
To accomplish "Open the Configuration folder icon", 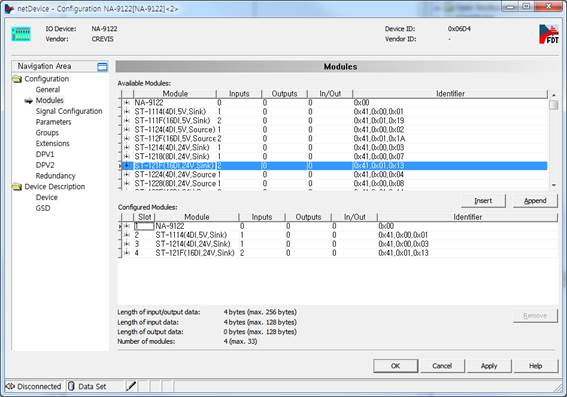I will point(17,79).
